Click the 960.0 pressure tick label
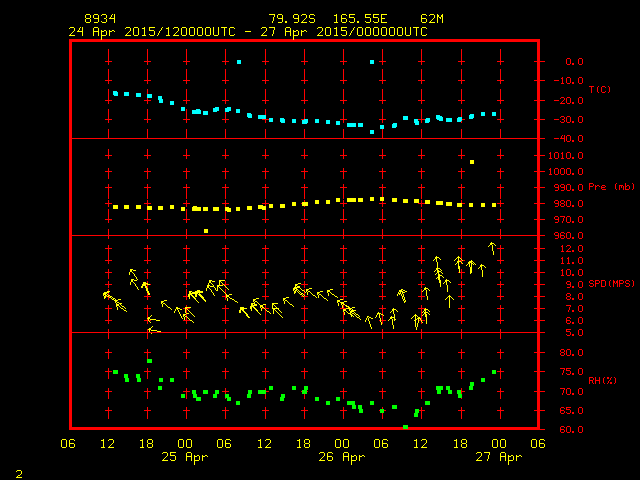The height and width of the screenshot is (480, 640). tap(569, 236)
